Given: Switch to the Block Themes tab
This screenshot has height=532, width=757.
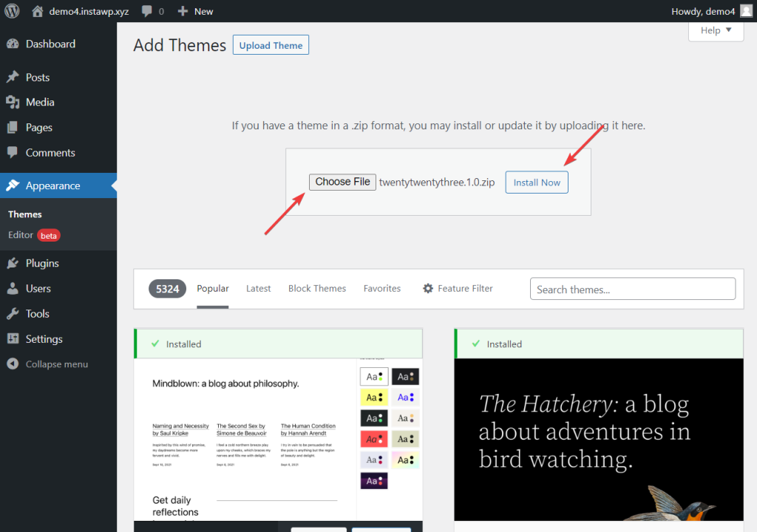Looking at the screenshot, I should [x=317, y=289].
